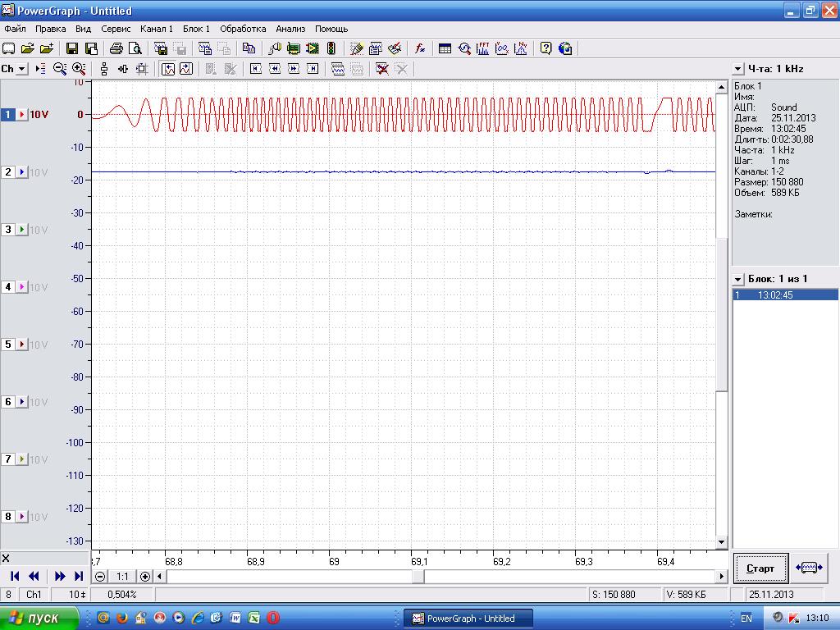Expand the frequency 1 kHz panel dropdown

tap(737, 69)
